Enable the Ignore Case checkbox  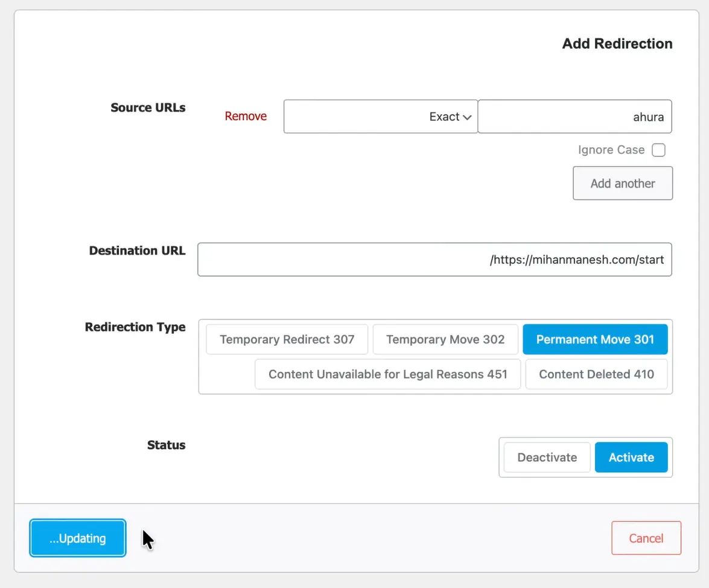pos(658,150)
